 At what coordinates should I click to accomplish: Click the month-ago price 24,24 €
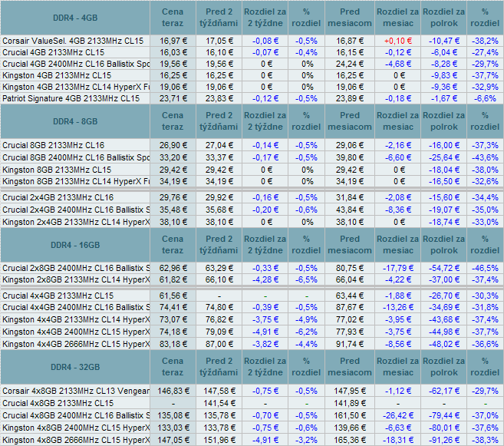(350, 64)
